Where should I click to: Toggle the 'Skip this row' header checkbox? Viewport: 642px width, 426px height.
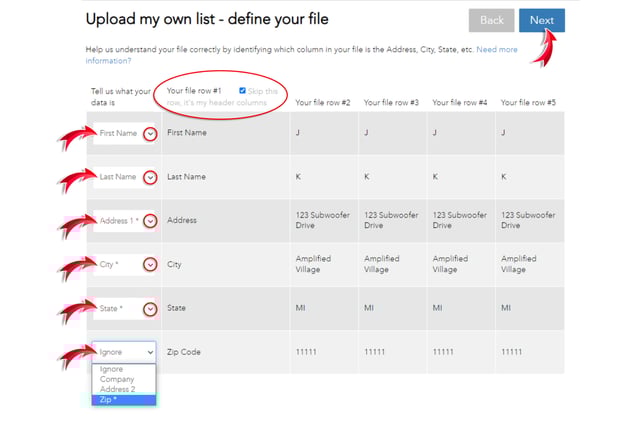[x=242, y=91]
